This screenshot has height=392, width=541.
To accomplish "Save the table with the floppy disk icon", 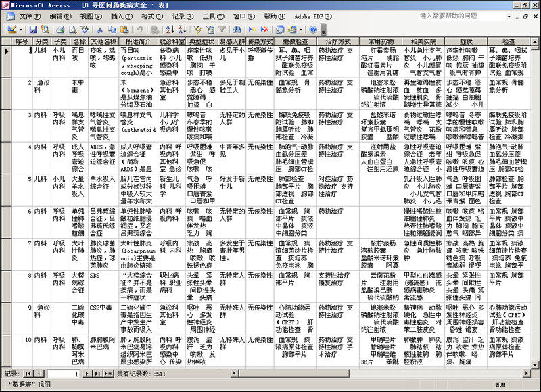I will click(33, 30).
